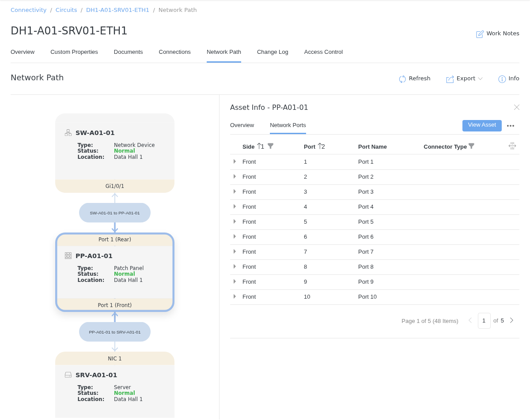Click the PP-A01-01 patch panel icon

coord(68,256)
